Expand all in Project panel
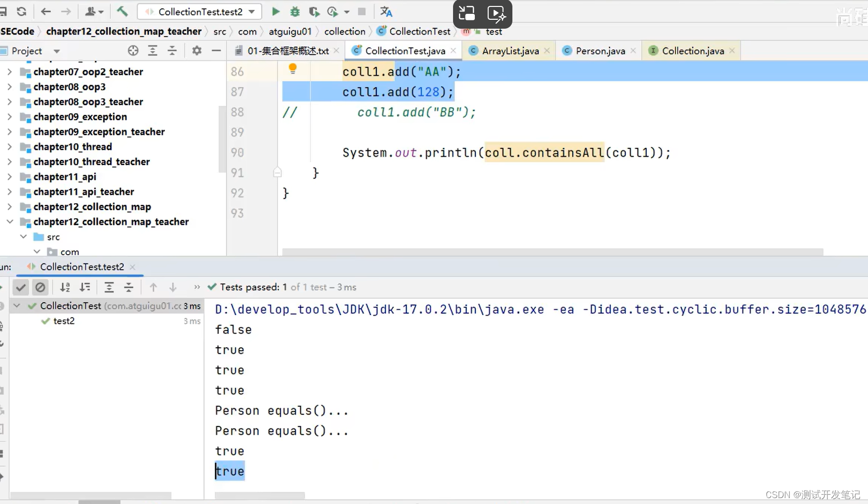The height and width of the screenshot is (504, 868). [152, 50]
